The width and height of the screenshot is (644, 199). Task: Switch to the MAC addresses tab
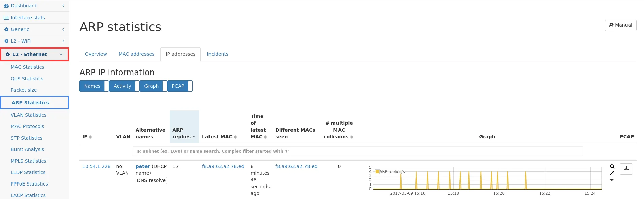point(136,54)
